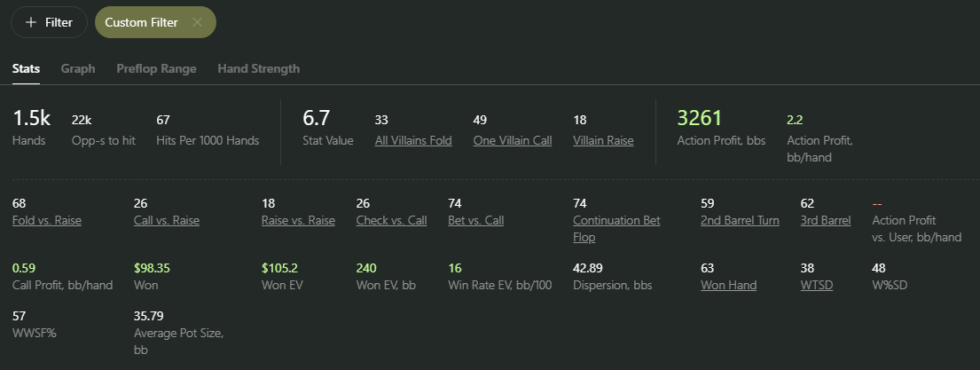The width and height of the screenshot is (980, 370).
Task: Click the 2nd Barrel Turn link
Action: click(x=740, y=221)
